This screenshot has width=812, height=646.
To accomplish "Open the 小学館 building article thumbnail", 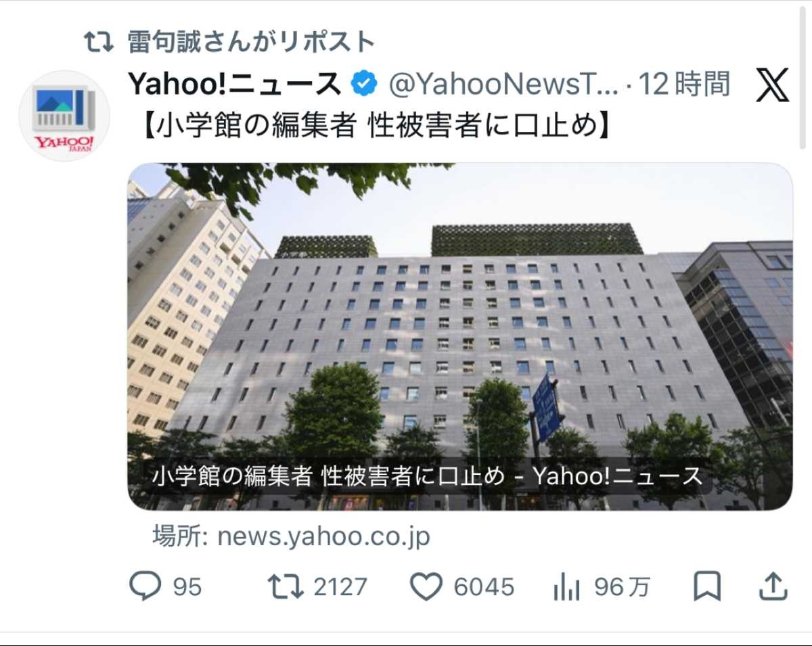I will click(460, 336).
